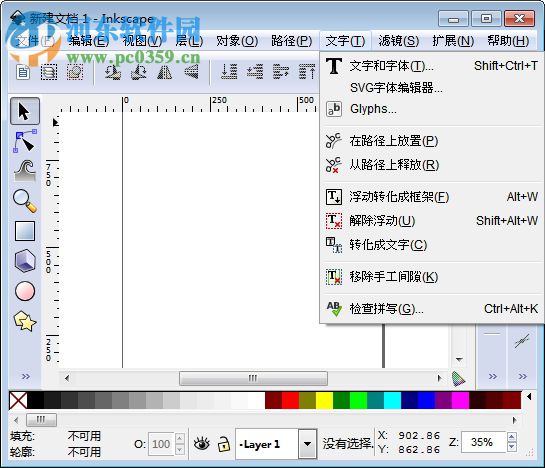
Task: Raise selection to top icon
Action: (x=307, y=72)
